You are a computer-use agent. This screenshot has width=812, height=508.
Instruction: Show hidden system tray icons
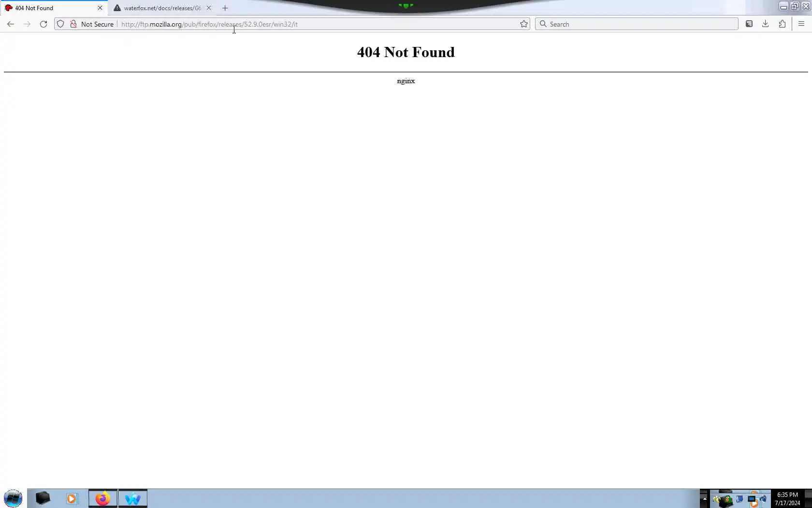pyautogui.click(x=704, y=498)
